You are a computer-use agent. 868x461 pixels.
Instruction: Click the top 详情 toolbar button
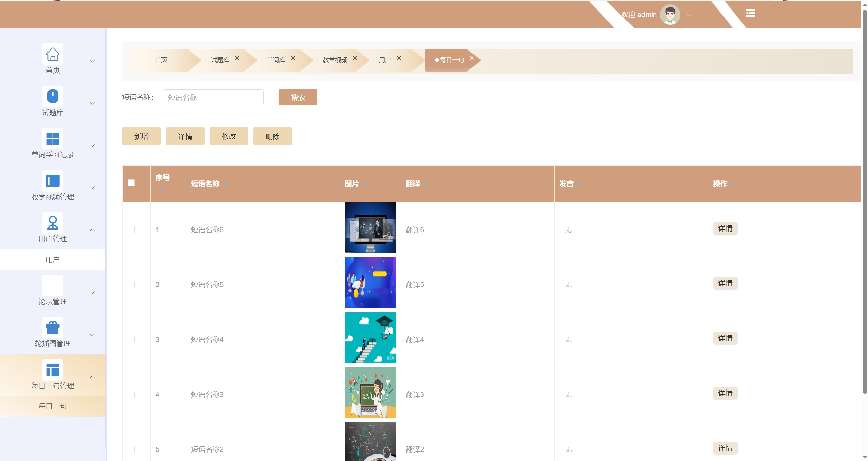[x=185, y=136]
